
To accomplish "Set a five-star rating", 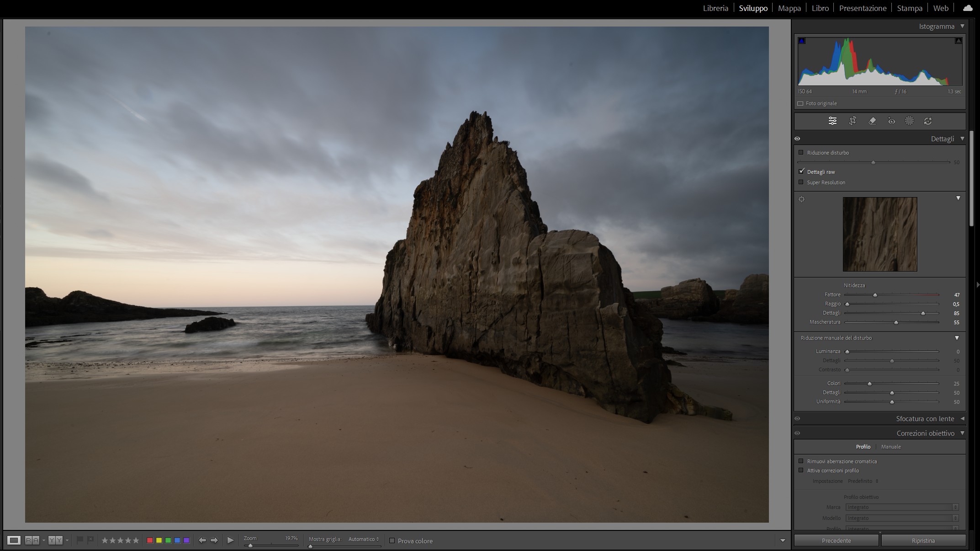I will point(136,540).
